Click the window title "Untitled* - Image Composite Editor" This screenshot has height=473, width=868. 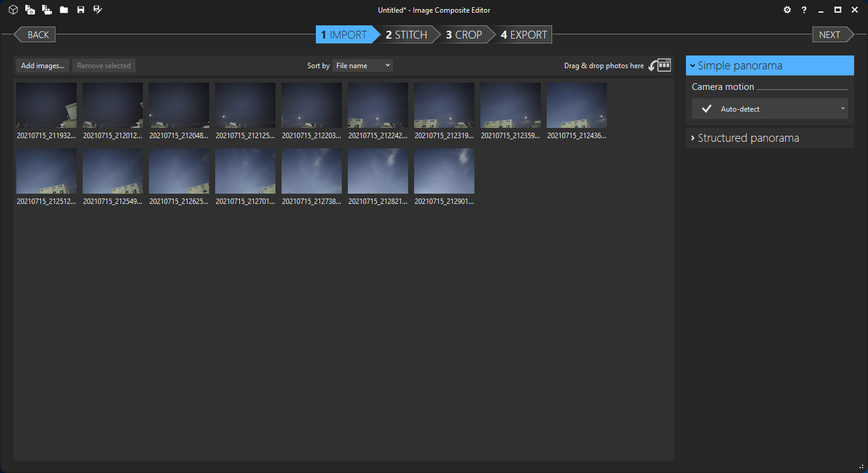point(434,10)
